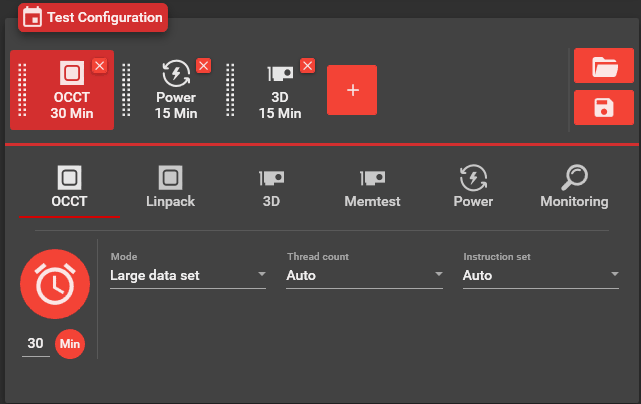The height and width of the screenshot is (404, 641).
Task: Add a new test step with plus
Action: tap(352, 90)
